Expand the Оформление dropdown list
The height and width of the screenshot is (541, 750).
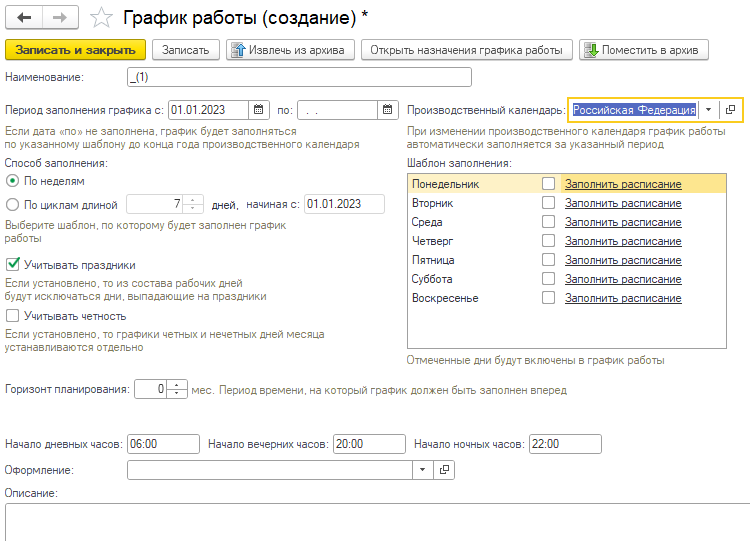point(422,469)
